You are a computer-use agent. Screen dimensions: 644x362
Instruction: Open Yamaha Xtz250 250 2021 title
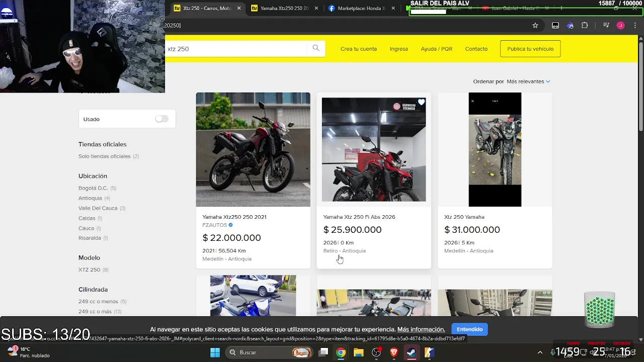click(234, 217)
